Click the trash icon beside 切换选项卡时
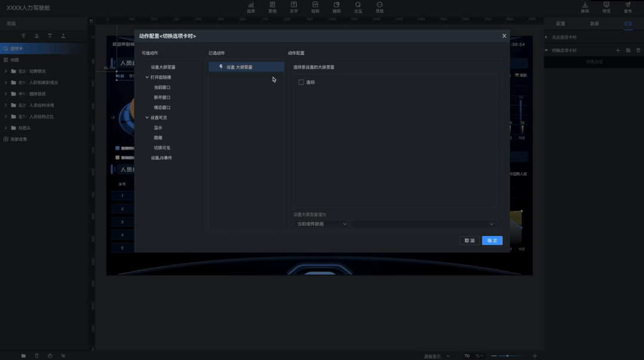This screenshot has height=360, width=644. pyautogui.click(x=638, y=51)
